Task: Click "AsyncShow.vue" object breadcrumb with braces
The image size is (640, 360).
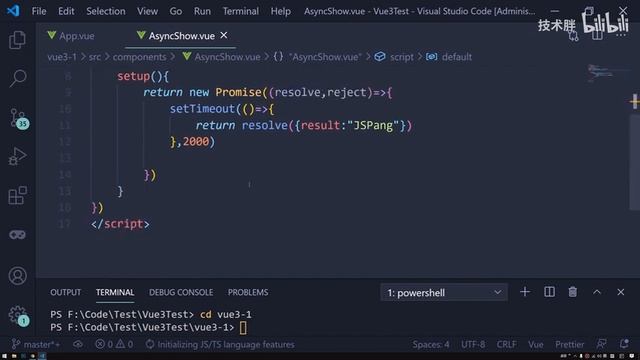Action: [318, 57]
